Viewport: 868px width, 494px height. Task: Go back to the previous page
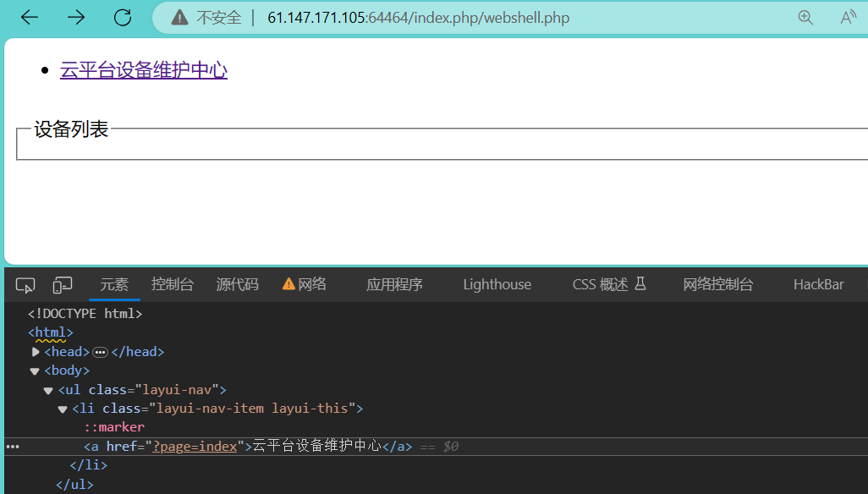(29, 16)
